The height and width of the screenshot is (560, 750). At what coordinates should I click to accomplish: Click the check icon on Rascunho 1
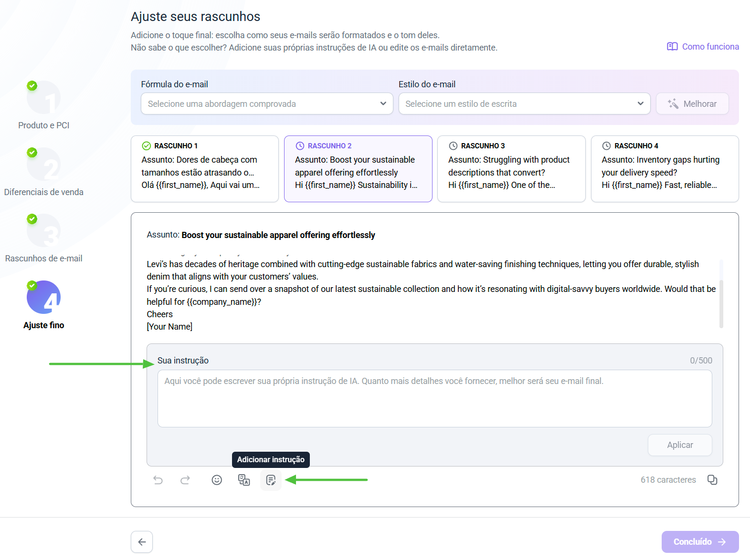(x=147, y=146)
